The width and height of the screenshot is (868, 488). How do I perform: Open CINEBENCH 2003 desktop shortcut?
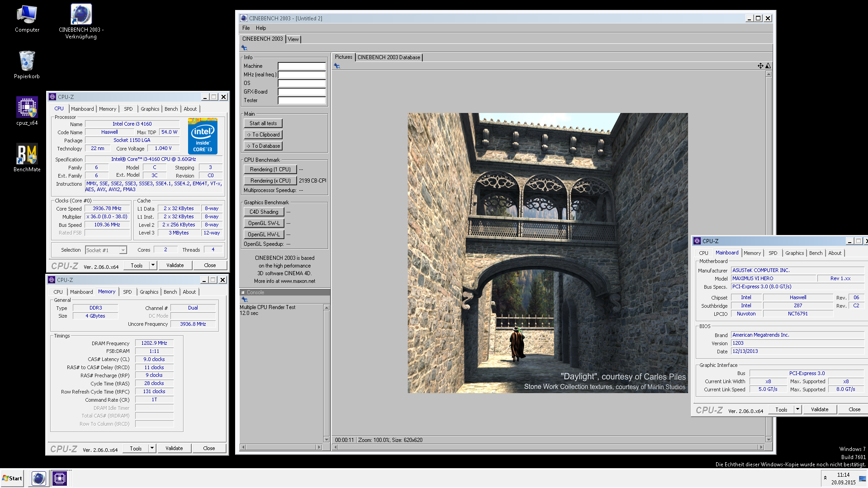point(81,22)
